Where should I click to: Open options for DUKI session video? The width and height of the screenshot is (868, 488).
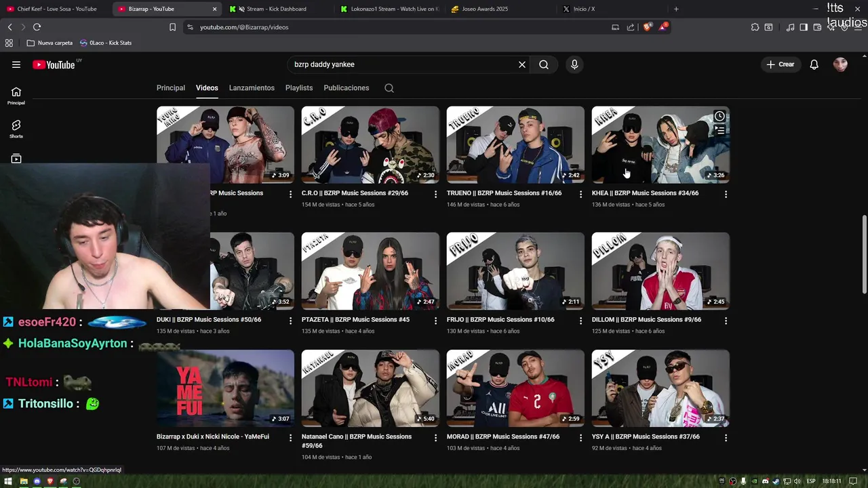click(x=290, y=321)
